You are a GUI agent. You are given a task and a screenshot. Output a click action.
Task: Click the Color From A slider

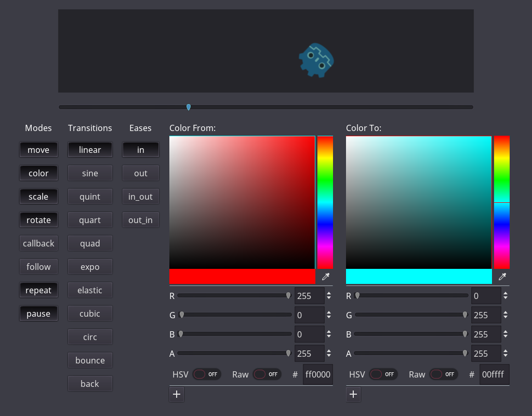[234, 353]
